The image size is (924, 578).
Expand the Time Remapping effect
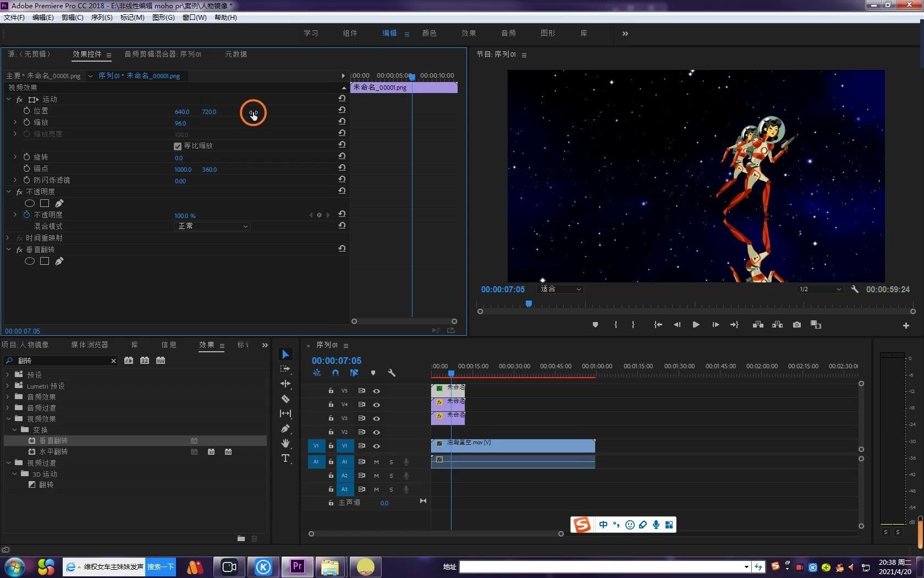pyautogui.click(x=8, y=238)
